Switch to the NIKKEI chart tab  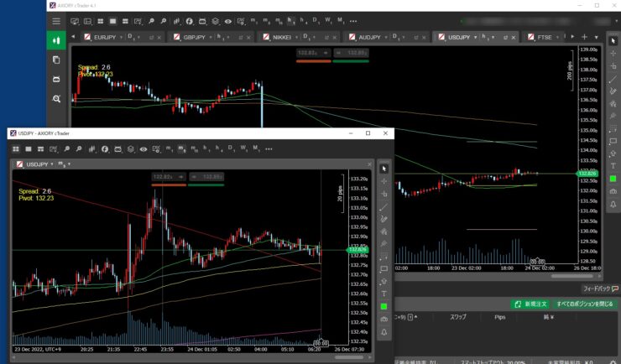(x=282, y=37)
